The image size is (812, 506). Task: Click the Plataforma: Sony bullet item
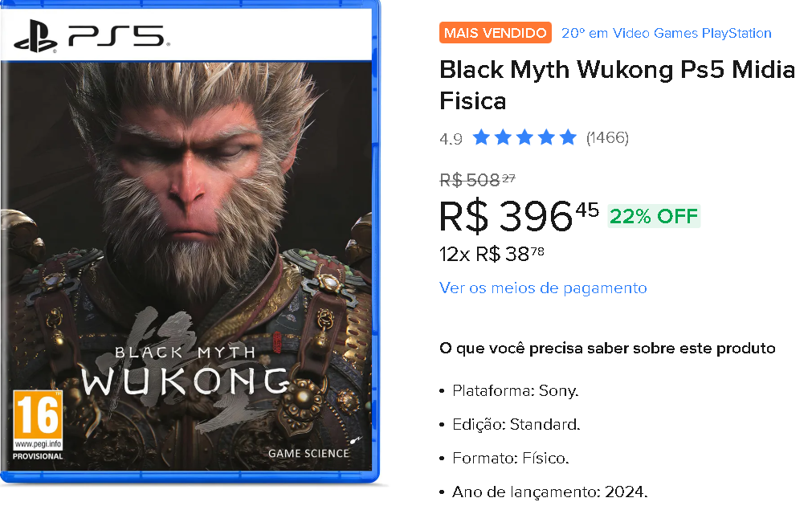point(515,391)
